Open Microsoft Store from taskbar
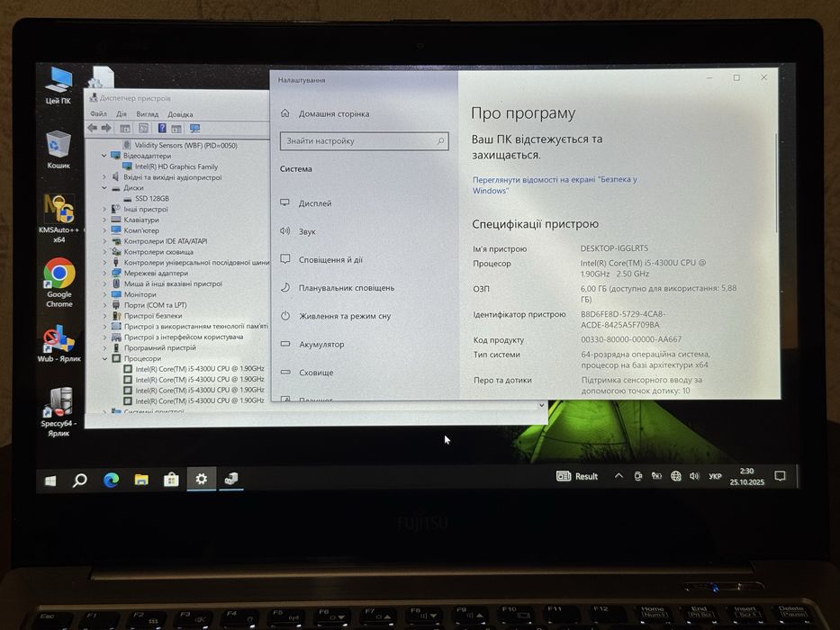The width and height of the screenshot is (840, 630). [x=171, y=479]
